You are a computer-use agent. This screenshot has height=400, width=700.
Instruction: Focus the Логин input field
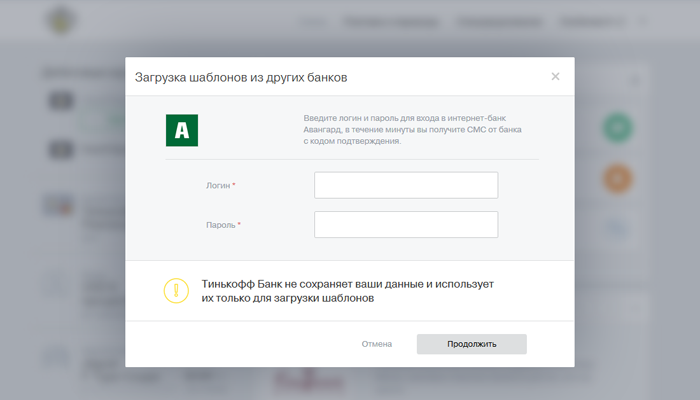[406, 185]
